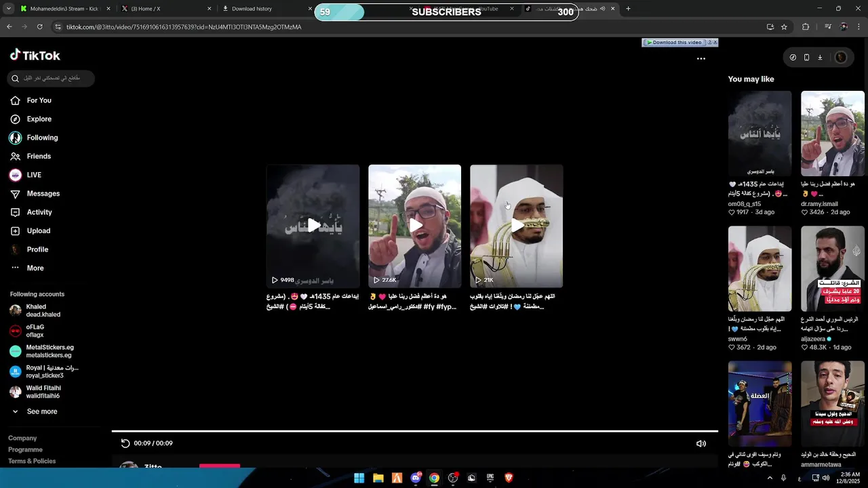This screenshot has width=868, height=488.
Task: Open the Programme footer link
Action: (25, 450)
